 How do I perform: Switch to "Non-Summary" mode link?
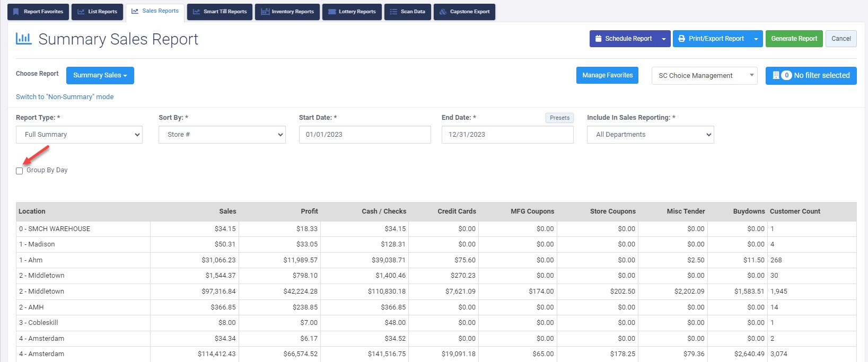[65, 96]
